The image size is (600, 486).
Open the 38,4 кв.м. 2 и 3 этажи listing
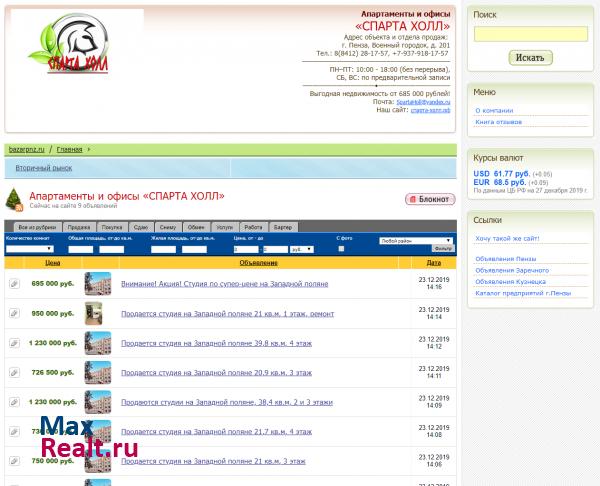227,402
